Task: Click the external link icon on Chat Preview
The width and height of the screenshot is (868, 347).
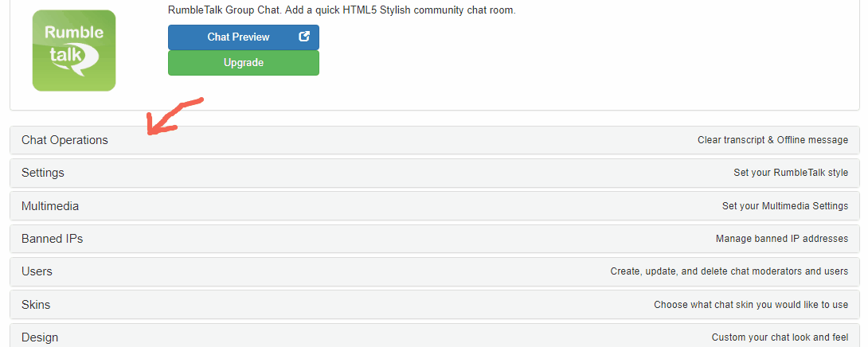Action: [x=303, y=37]
